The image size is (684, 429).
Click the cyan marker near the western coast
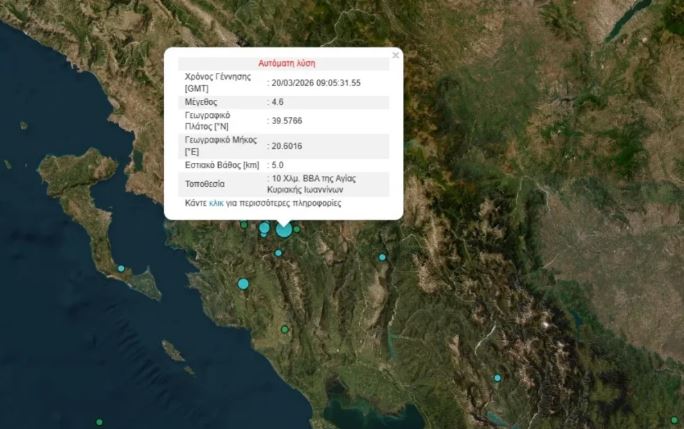click(243, 284)
